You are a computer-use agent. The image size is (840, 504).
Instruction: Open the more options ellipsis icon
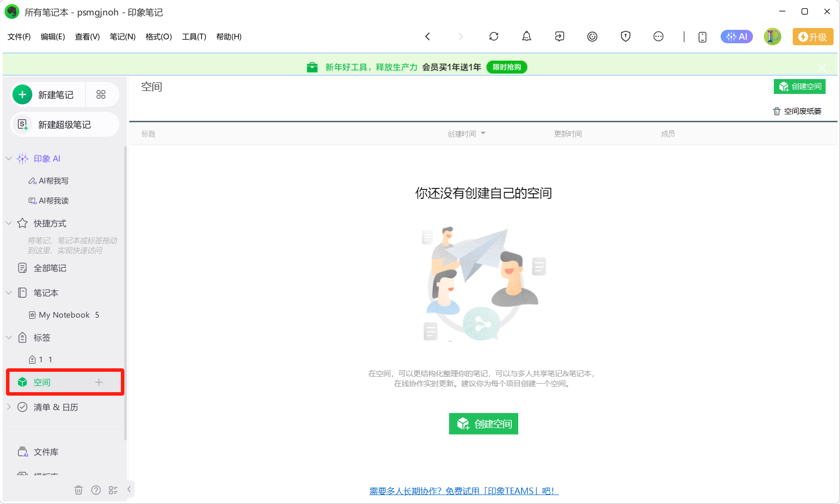658,36
